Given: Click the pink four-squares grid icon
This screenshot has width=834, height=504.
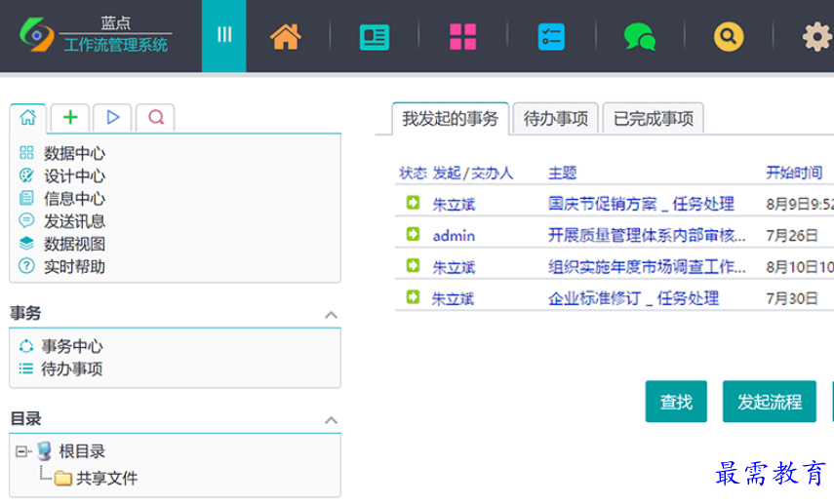Looking at the screenshot, I should click(x=462, y=37).
